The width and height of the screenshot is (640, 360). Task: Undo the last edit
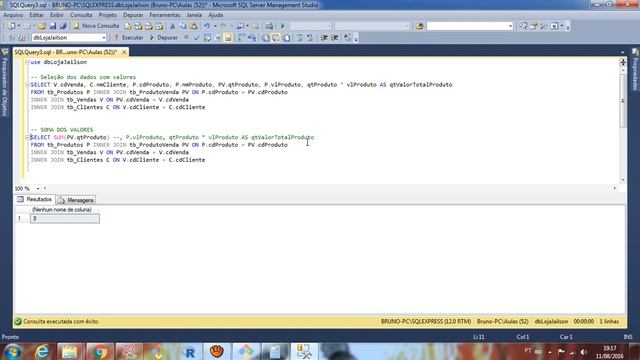207,26
